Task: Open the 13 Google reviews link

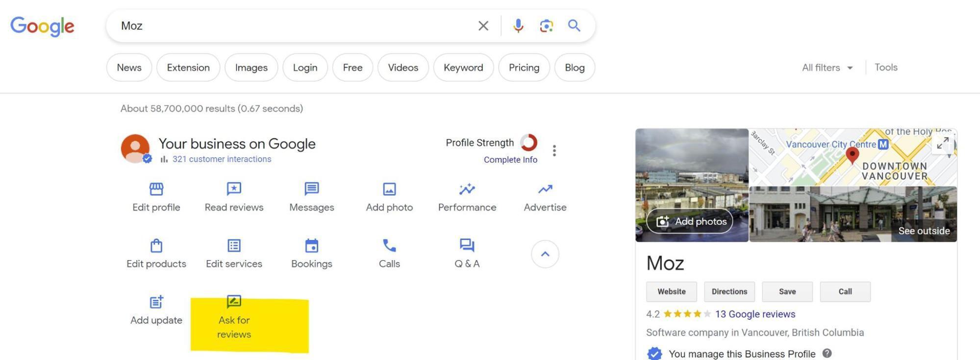Action: click(x=754, y=314)
